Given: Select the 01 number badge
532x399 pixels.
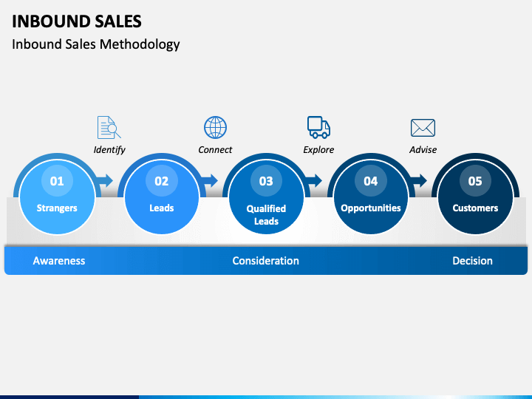Looking at the screenshot, I should [57, 181].
